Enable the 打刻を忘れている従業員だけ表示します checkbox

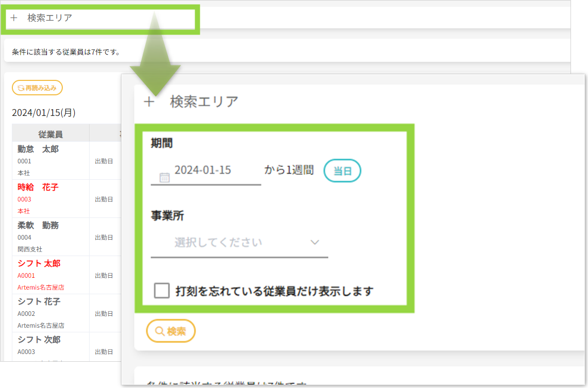(162, 291)
